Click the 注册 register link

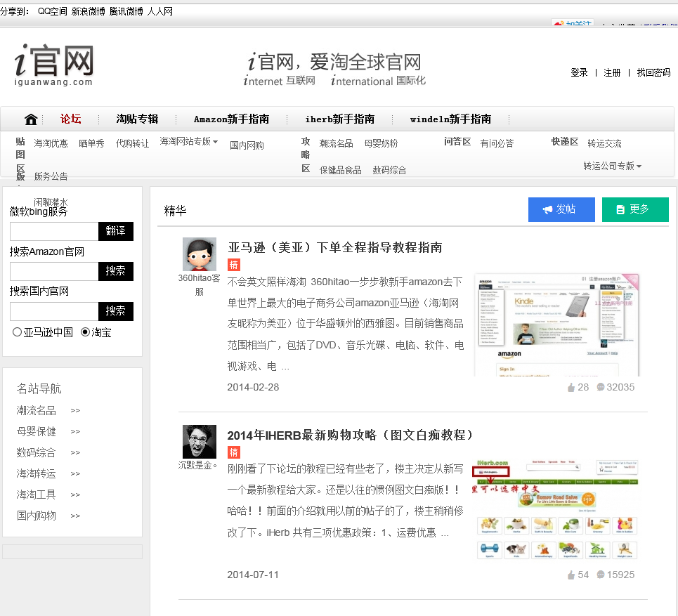tap(612, 72)
